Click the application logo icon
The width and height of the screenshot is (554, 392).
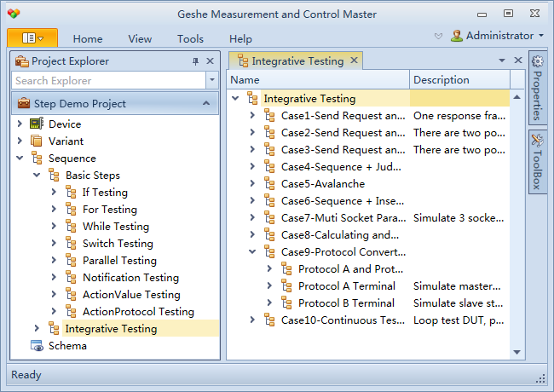pyautogui.click(x=14, y=14)
